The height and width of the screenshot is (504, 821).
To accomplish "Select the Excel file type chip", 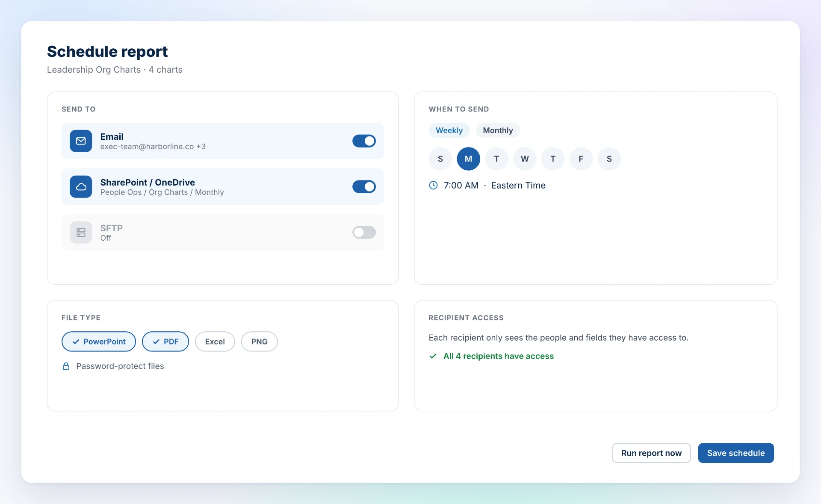I will coord(215,342).
